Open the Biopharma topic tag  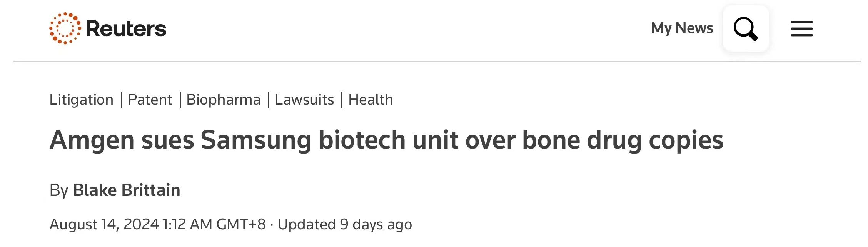(x=224, y=100)
